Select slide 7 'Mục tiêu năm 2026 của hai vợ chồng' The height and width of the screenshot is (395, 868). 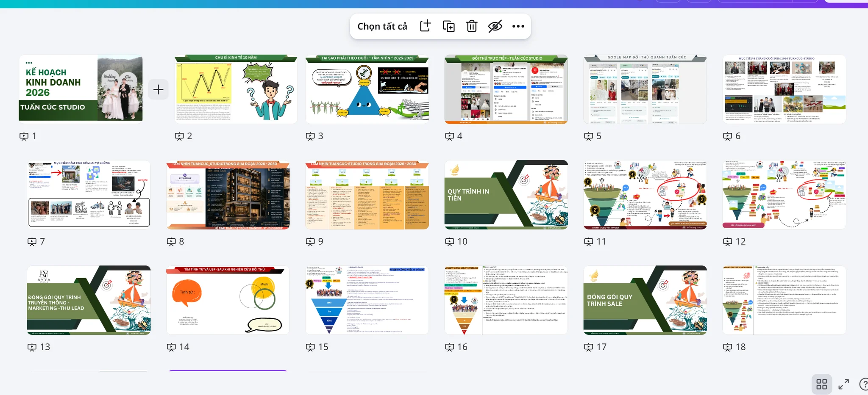pyautogui.click(x=89, y=194)
